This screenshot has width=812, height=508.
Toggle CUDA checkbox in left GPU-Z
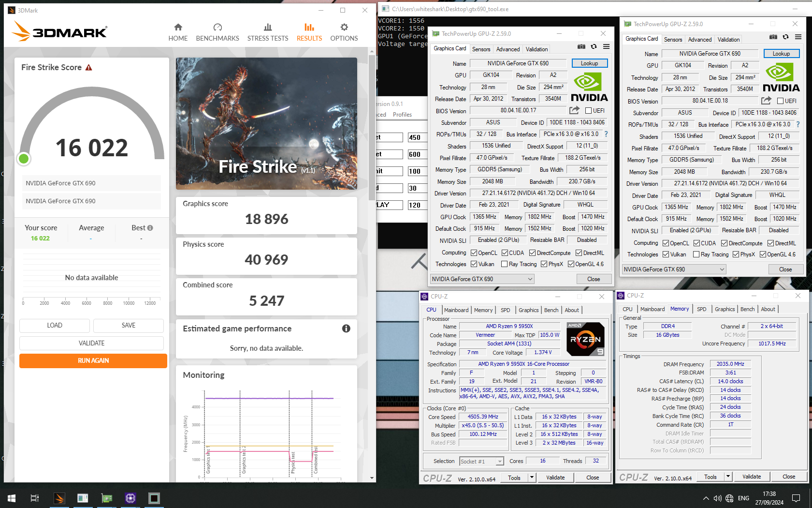pos(505,253)
